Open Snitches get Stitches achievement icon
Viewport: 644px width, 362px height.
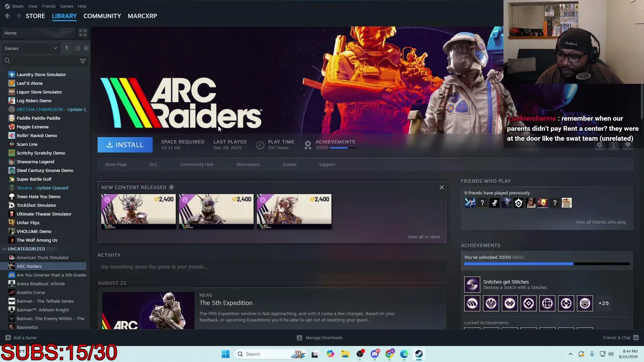472,285
